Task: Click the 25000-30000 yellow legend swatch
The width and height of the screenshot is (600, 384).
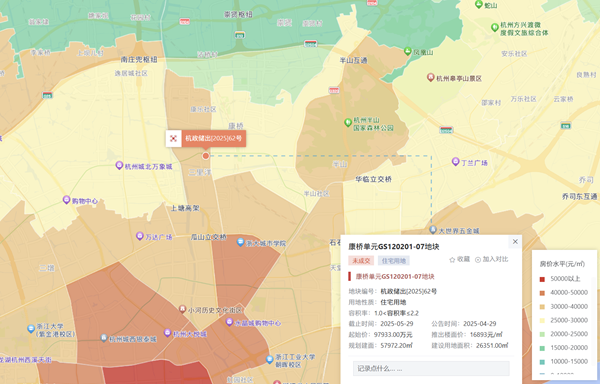Action: pyautogui.click(x=542, y=321)
